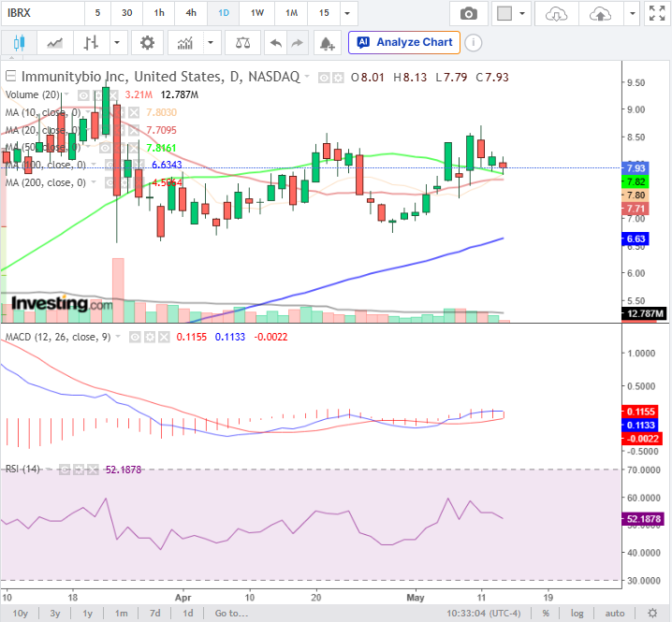
Task: Click the Analyze Chart button
Action: (404, 43)
